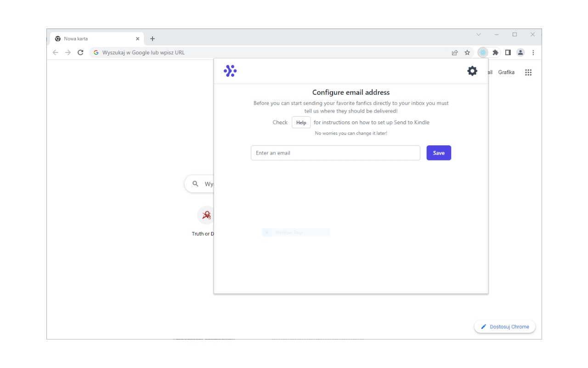
Task: Focus the Enter an email field
Action: (335, 153)
